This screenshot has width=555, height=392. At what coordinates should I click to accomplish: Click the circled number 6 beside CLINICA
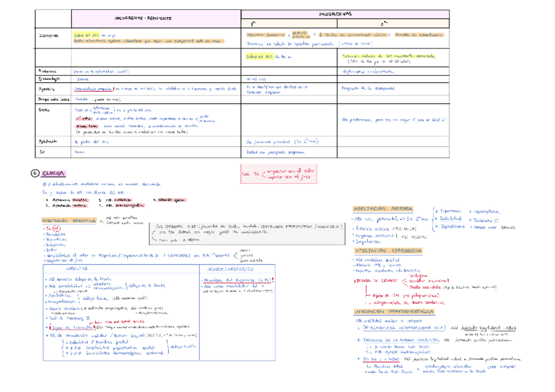pyautogui.click(x=36, y=173)
